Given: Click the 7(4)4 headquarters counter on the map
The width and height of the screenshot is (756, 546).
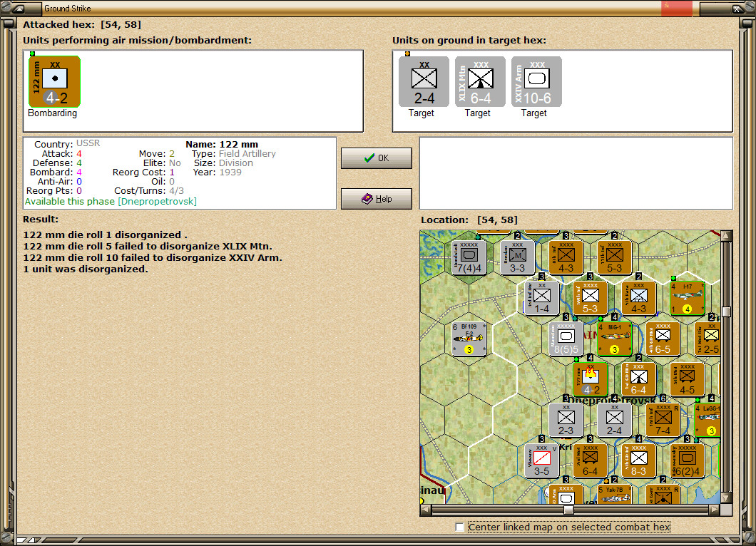Looking at the screenshot, I should click(469, 258).
